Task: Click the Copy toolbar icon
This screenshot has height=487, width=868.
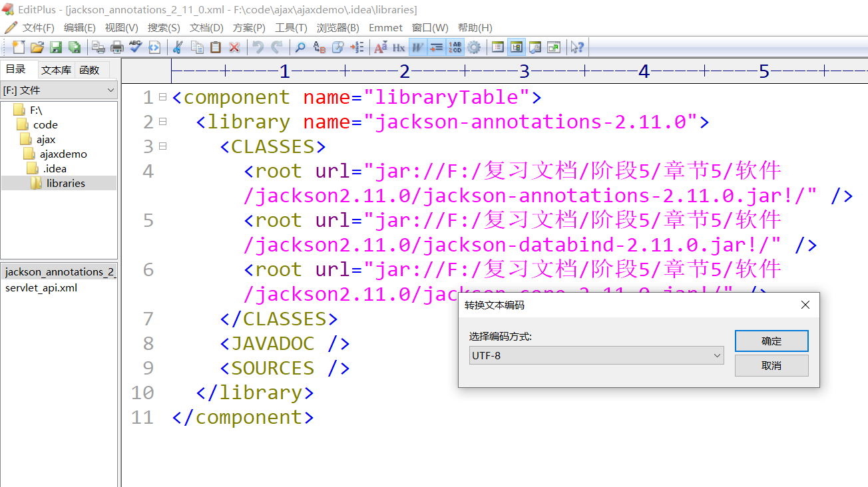Action: coord(197,47)
